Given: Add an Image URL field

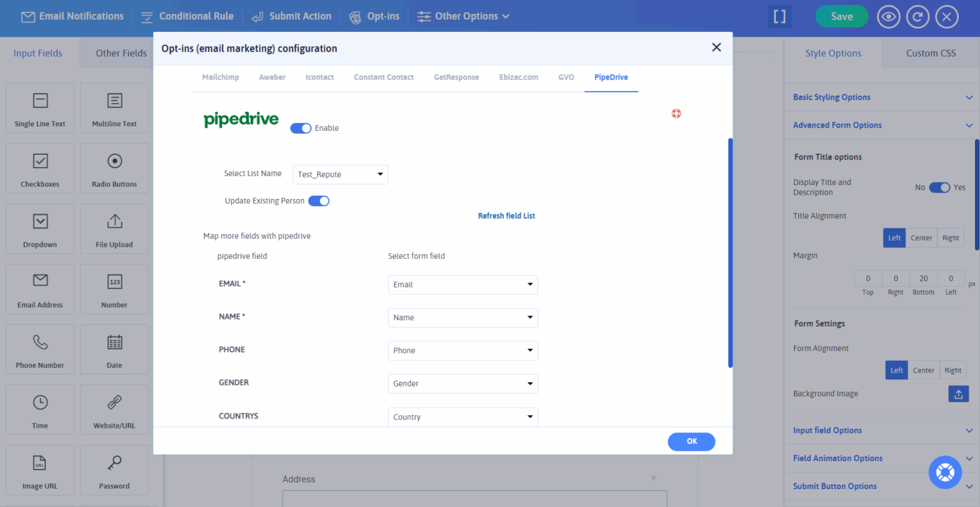Looking at the screenshot, I should [x=40, y=470].
